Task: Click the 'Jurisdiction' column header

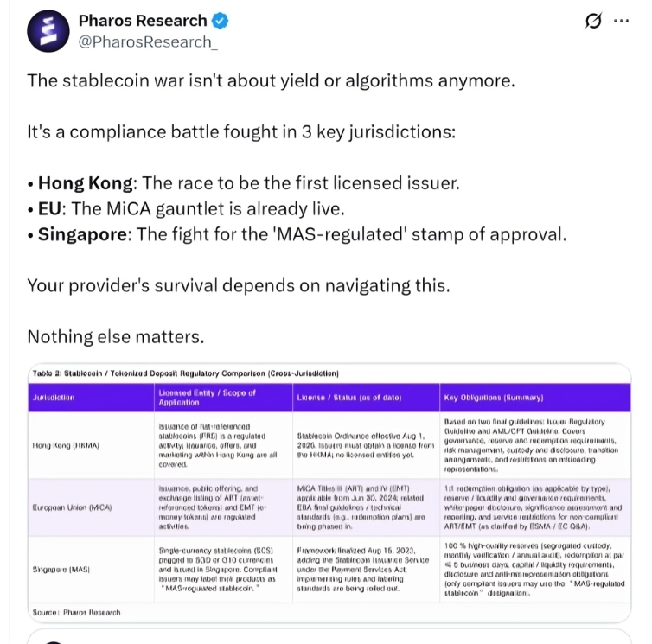Action: coord(54,398)
